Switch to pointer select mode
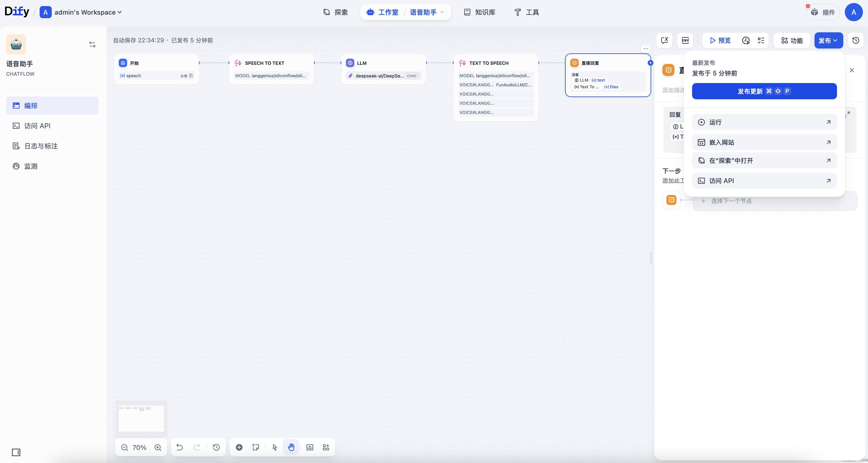This screenshot has width=868, height=463. click(275, 448)
